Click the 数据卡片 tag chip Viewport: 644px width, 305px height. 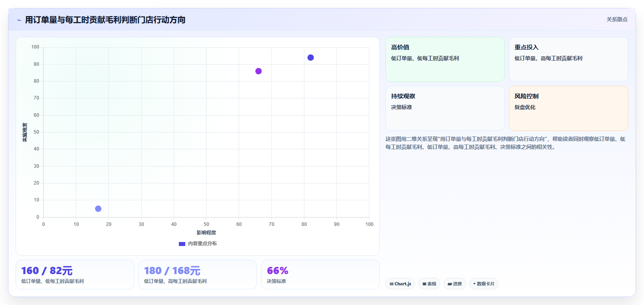point(484,284)
